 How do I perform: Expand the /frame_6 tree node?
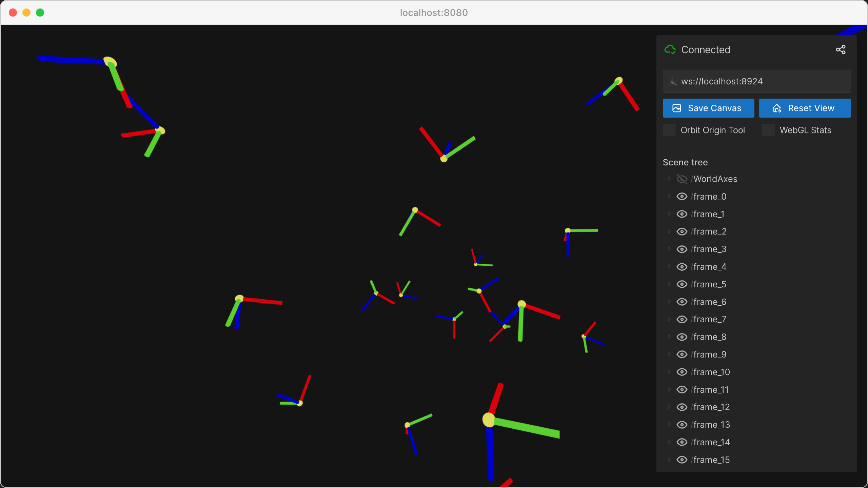tap(669, 302)
